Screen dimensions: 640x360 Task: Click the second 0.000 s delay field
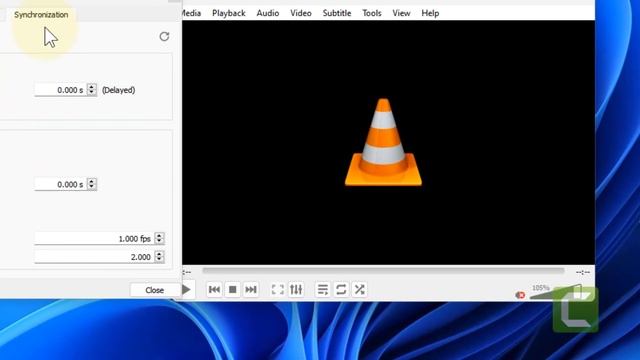[60, 184]
